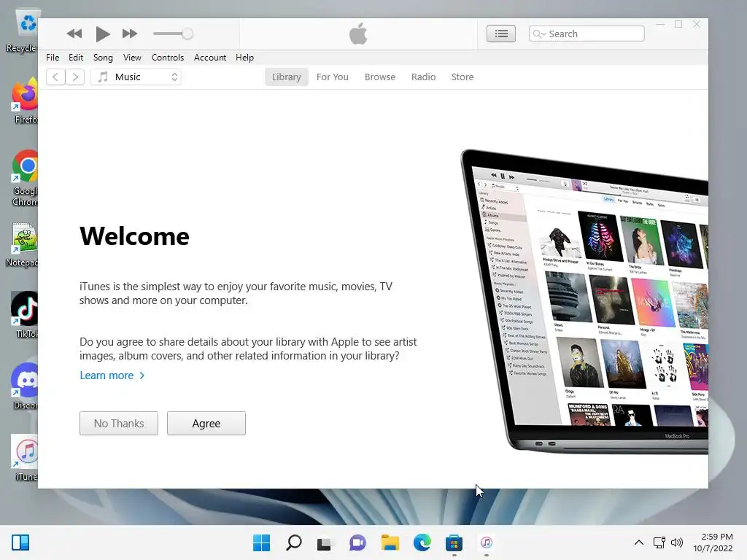Switch to the Store tab
Viewport: 747px width, 560px height.
pyautogui.click(x=462, y=77)
